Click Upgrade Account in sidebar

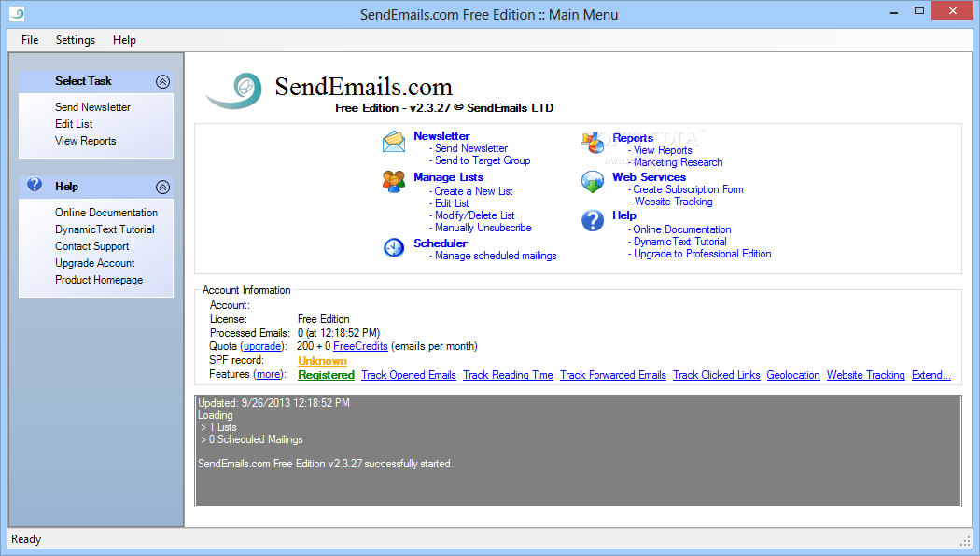94,263
